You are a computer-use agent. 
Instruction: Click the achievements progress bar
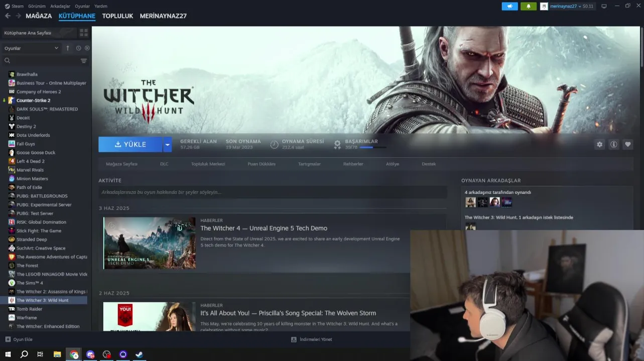(373, 147)
